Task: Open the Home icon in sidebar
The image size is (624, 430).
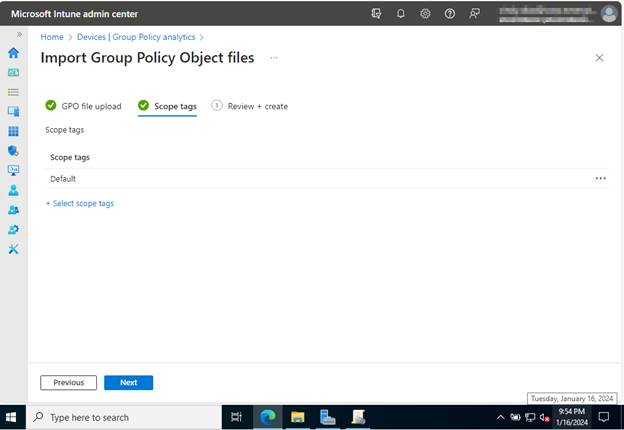Action: [13, 53]
